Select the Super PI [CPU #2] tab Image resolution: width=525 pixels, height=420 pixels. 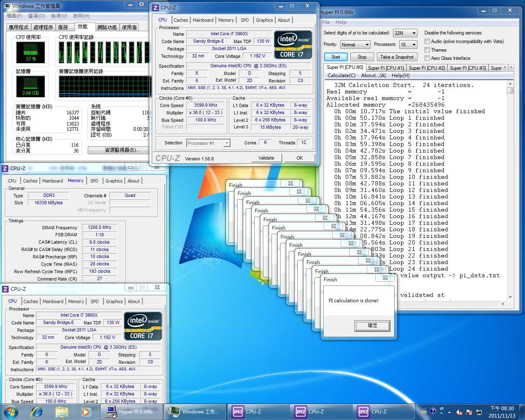click(427, 68)
